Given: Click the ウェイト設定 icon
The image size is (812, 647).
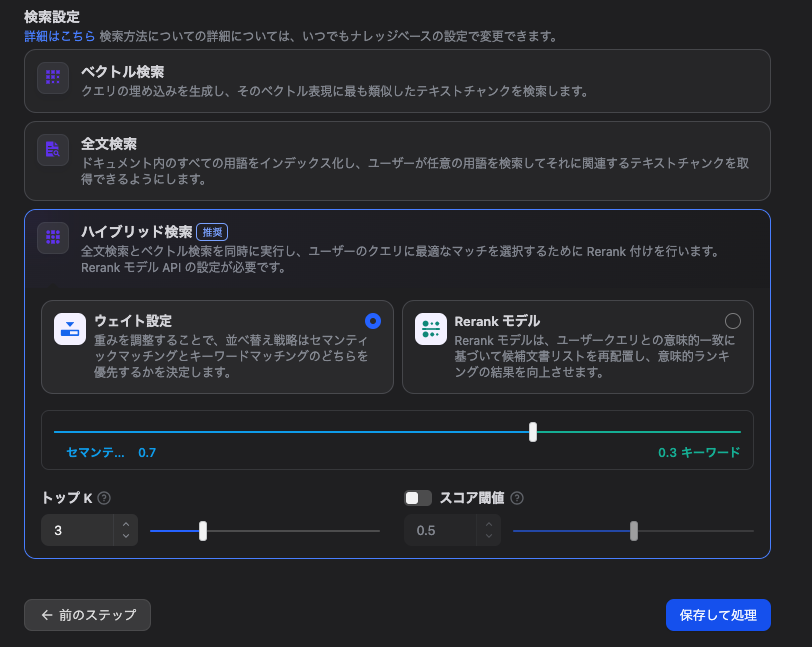Looking at the screenshot, I should [70, 329].
